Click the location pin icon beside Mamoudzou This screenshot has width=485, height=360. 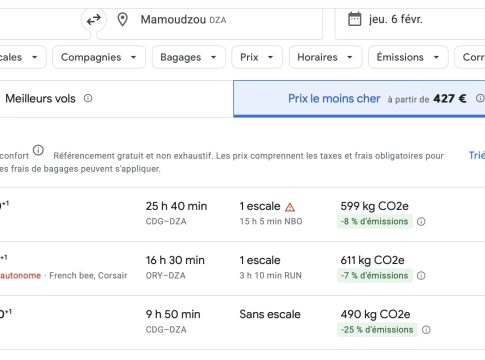point(122,20)
